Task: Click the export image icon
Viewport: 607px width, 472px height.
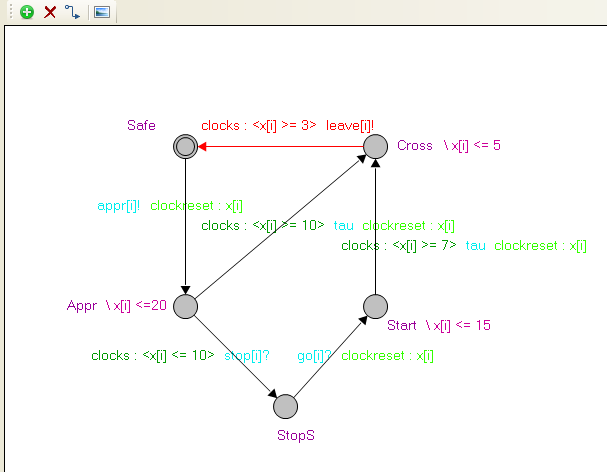Action: click(x=101, y=12)
